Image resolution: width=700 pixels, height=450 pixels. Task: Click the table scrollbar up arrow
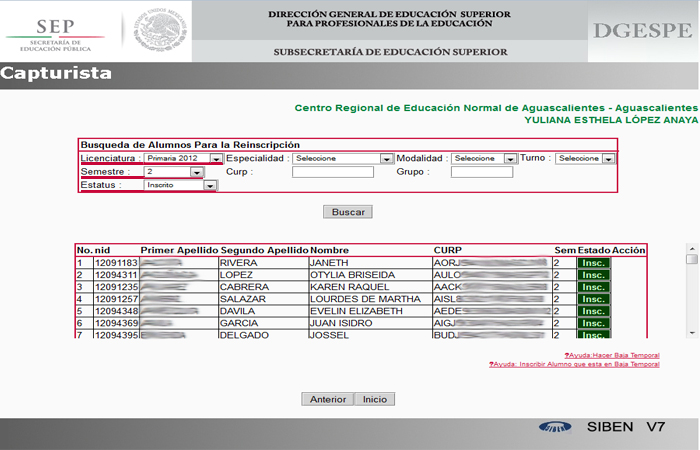[x=692, y=249]
